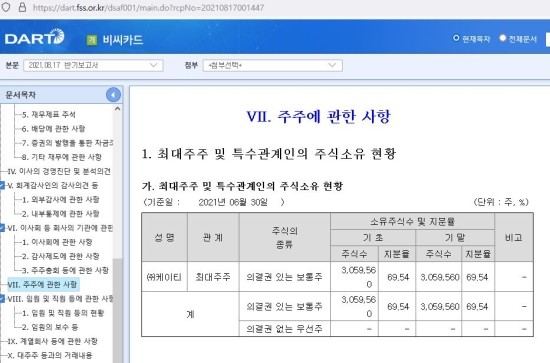This screenshot has width=550, height=363.
Task: Open 5. 재무제표 주석 in tree
Action: [x=48, y=115]
